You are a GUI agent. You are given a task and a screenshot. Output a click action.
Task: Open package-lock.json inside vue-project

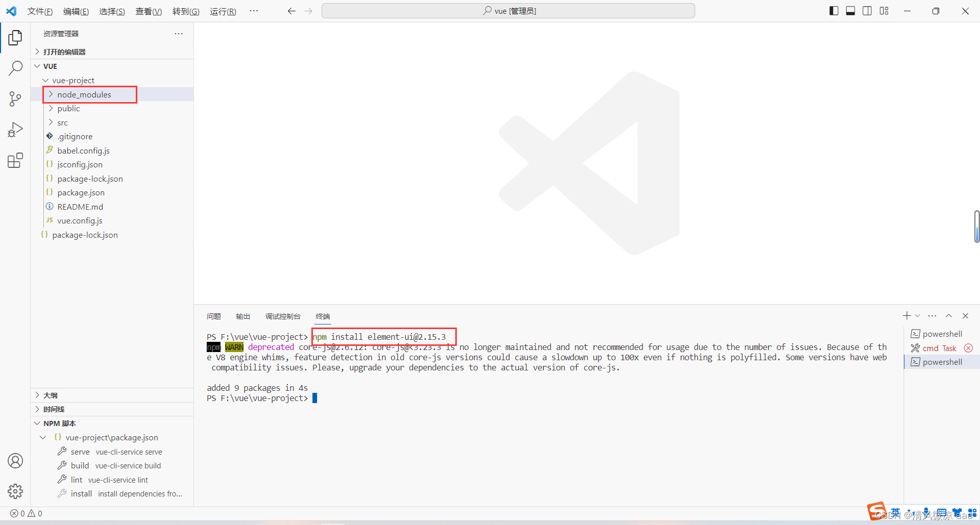[112, 179]
